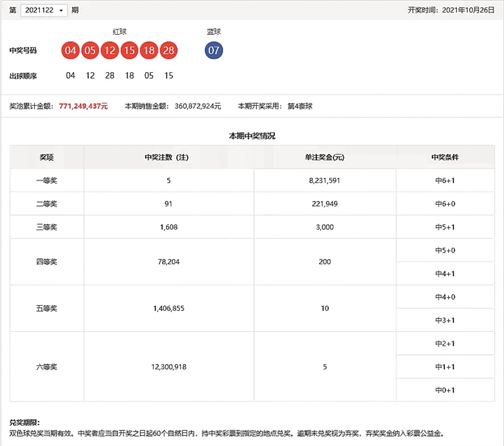This screenshot has width=504, height=446.
Task: Click the 中奖条件 column header
Action: (x=445, y=157)
